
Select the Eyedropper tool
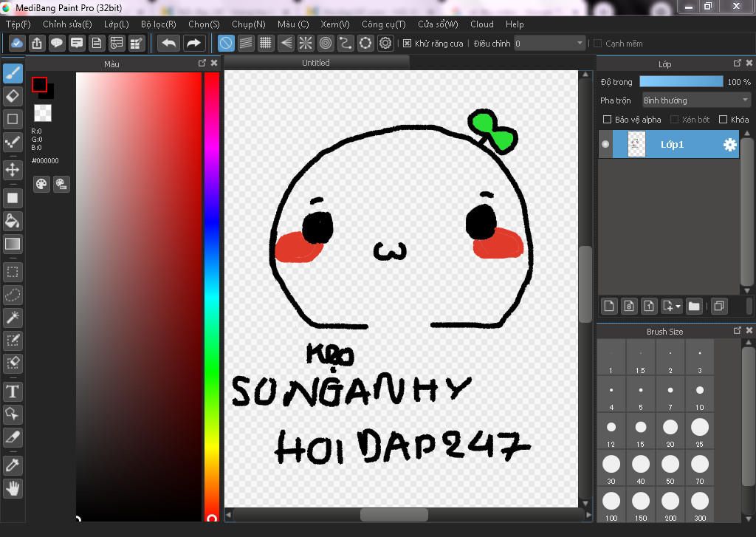[x=13, y=465]
